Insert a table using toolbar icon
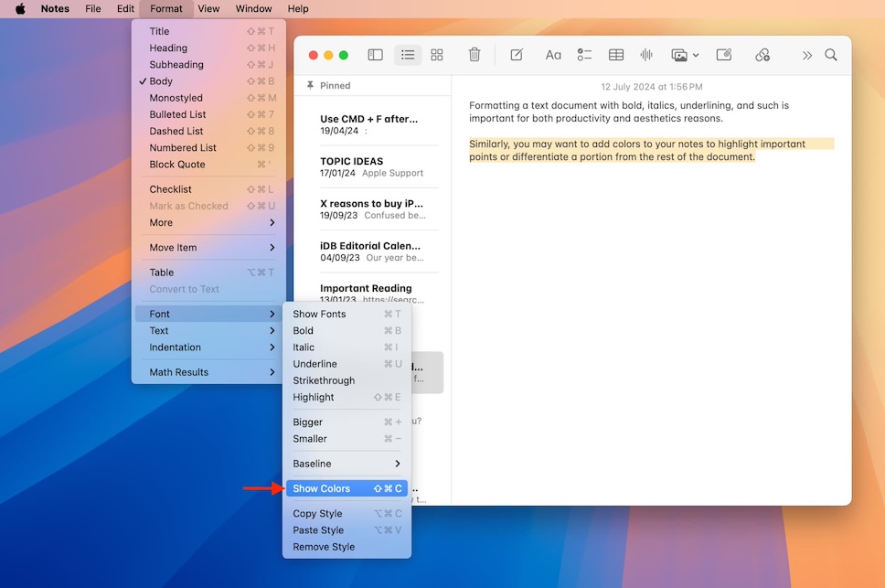Image resolution: width=885 pixels, height=588 pixels. point(616,55)
